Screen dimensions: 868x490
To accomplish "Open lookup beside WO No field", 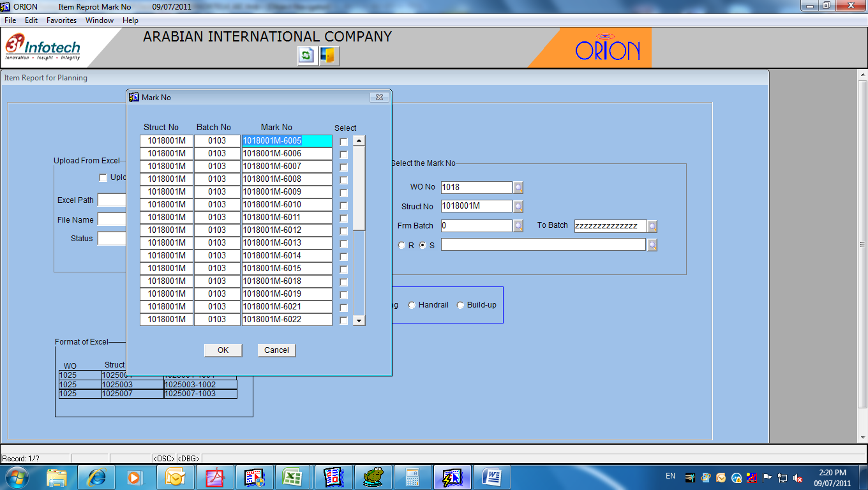I will click(x=518, y=188).
